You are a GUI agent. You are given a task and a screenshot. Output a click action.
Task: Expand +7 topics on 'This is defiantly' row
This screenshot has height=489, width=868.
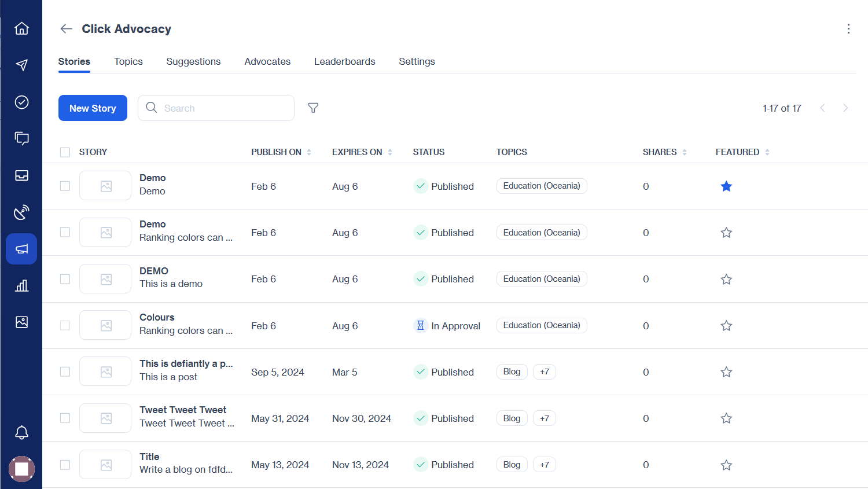click(x=545, y=372)
